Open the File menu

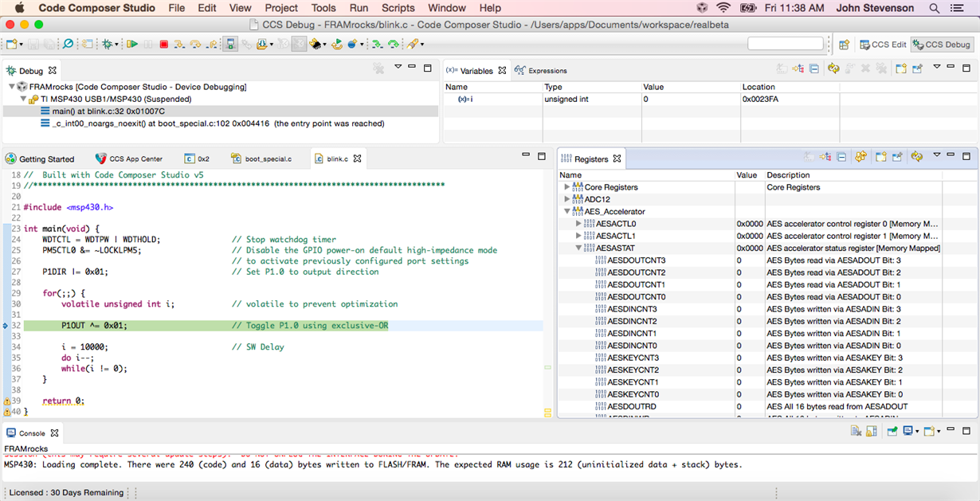176,8
